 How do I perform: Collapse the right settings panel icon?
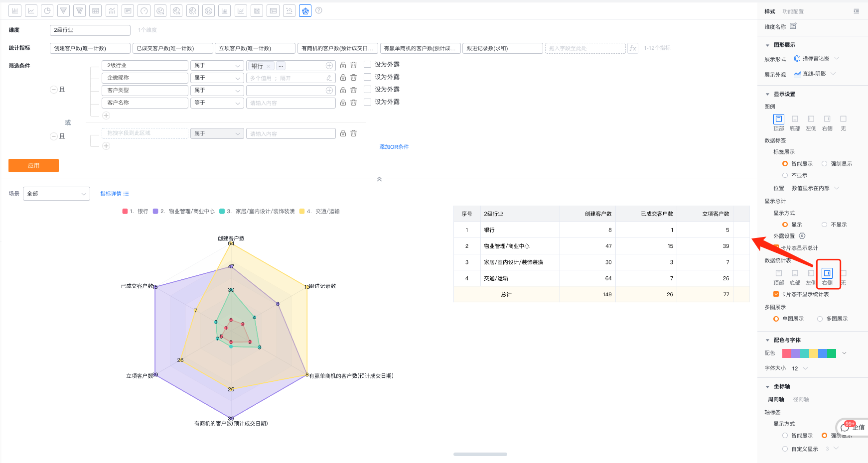point(857,11)
